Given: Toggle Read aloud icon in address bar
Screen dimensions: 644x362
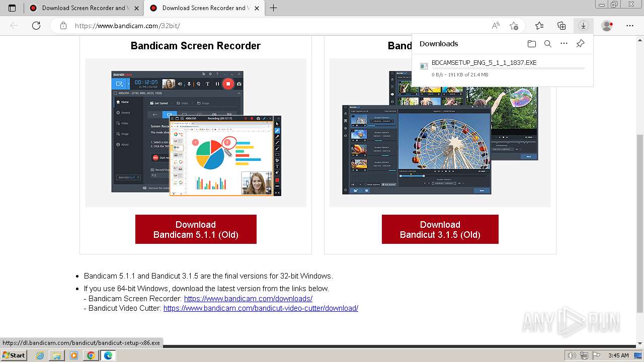Looking at the screenshot, I should [496, 26].
